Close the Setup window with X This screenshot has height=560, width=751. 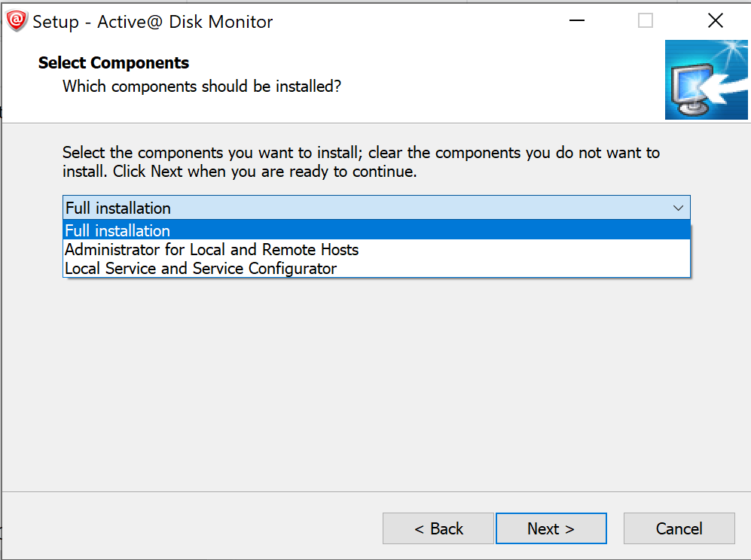click(x=715, y=20)
